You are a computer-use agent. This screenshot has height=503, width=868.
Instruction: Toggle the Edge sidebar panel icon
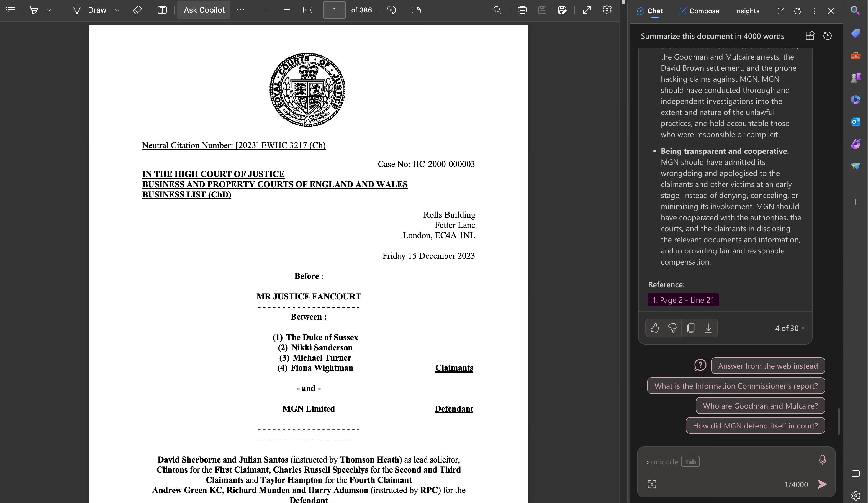pos(856,474)
